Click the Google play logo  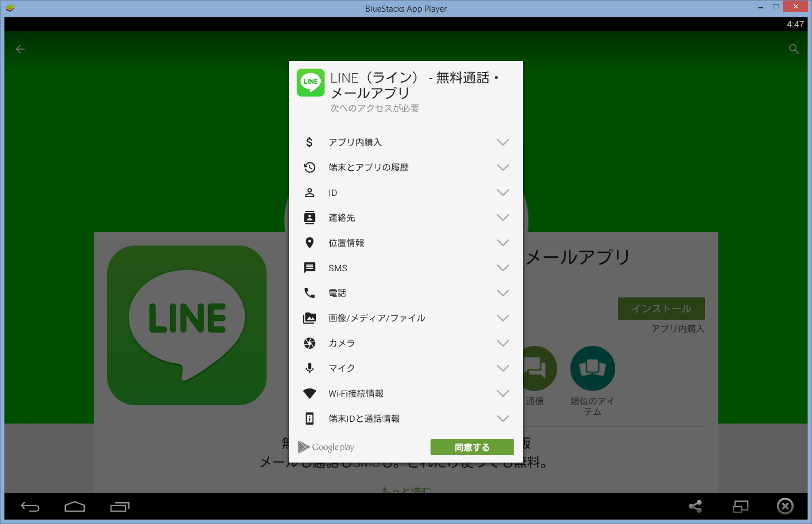[x=326, y=447]
